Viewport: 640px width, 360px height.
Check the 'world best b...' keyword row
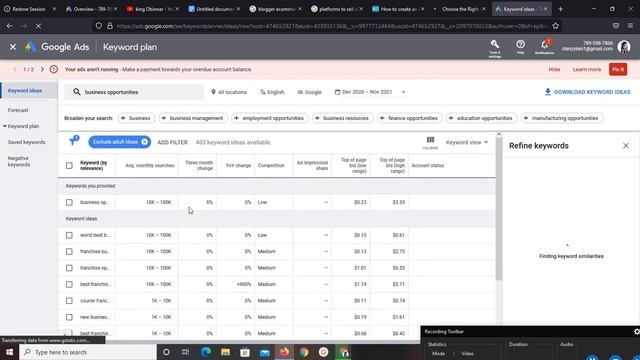point(69,235)
